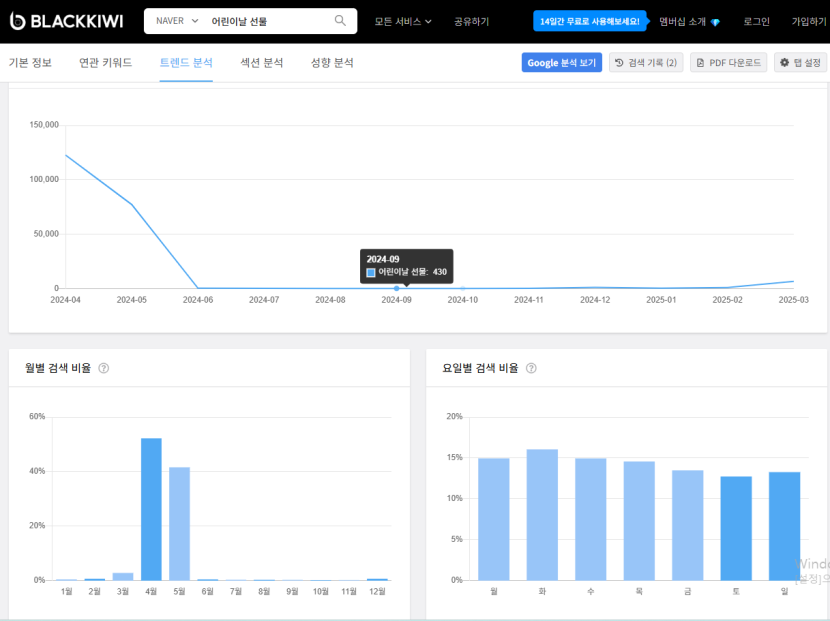
Task: Click the search magnifier icon
Action: coord(340,21)
